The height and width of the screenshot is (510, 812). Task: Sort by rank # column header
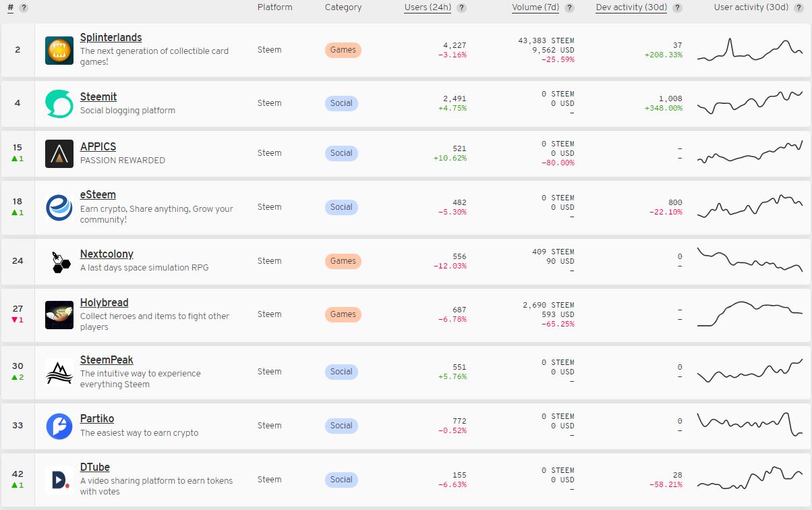tap(11, 7)
